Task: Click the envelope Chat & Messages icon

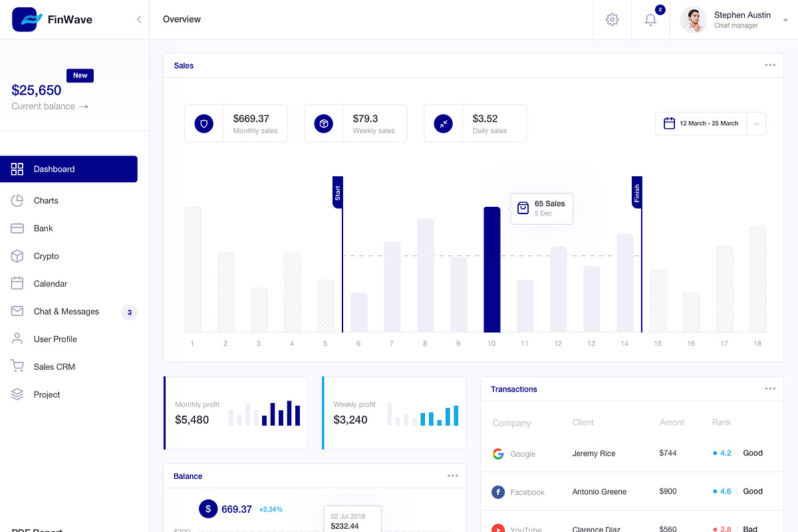Action: (17, 311)
